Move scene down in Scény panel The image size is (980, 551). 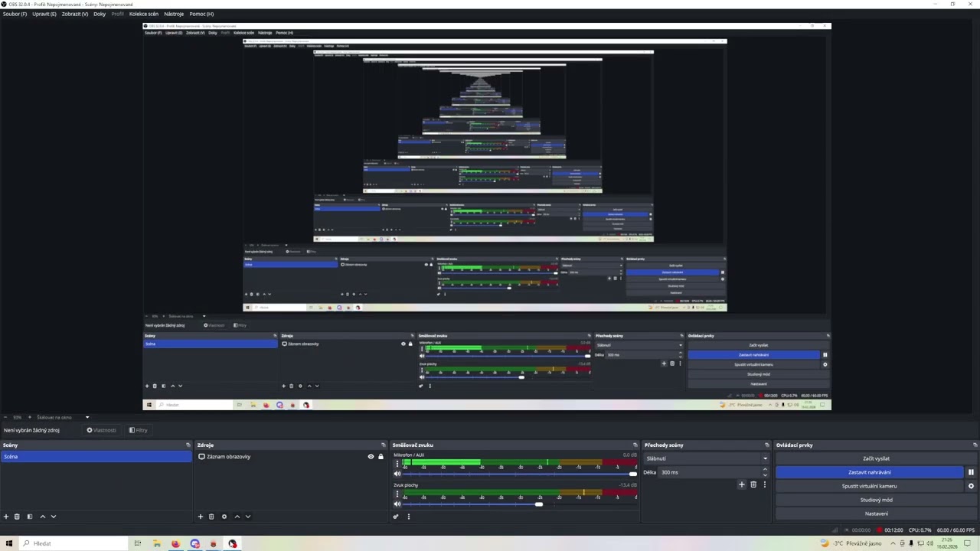pos(54,517)
